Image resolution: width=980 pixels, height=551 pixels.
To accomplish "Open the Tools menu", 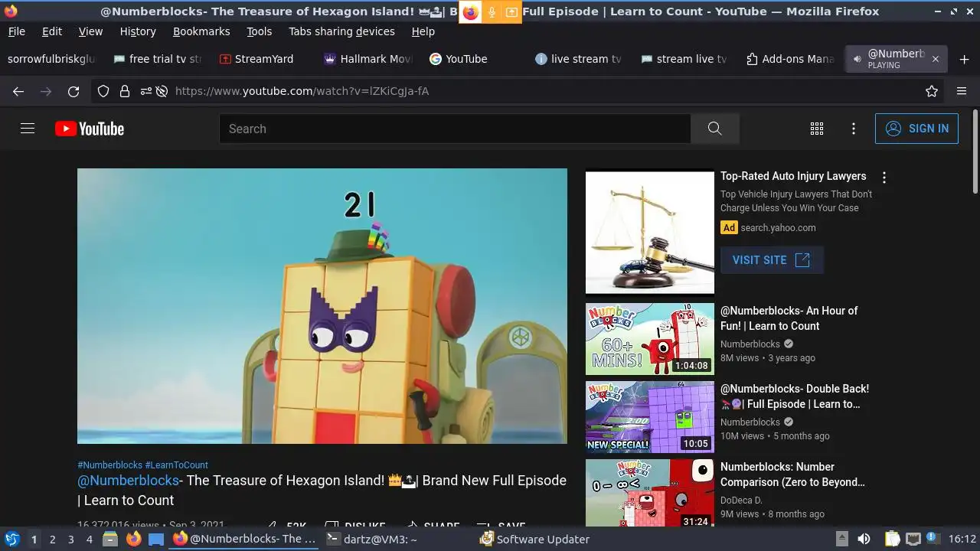I will pos(259,31).
